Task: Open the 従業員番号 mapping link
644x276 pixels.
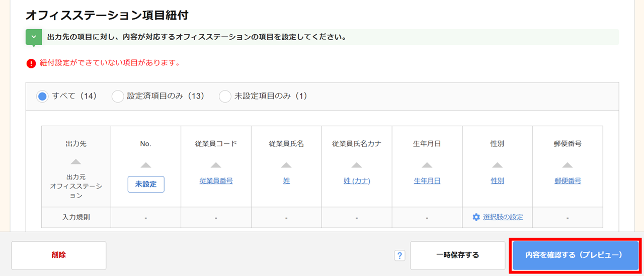Action: [216, 181]
